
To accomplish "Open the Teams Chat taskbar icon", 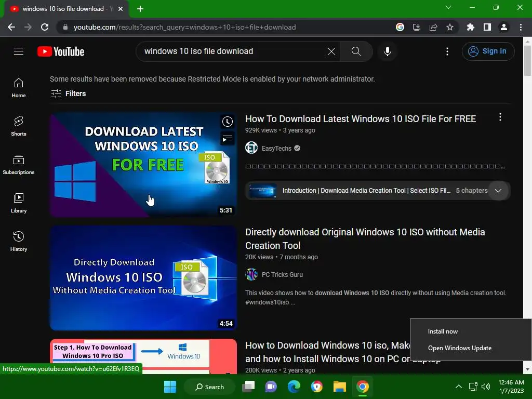I will point(271,387).
